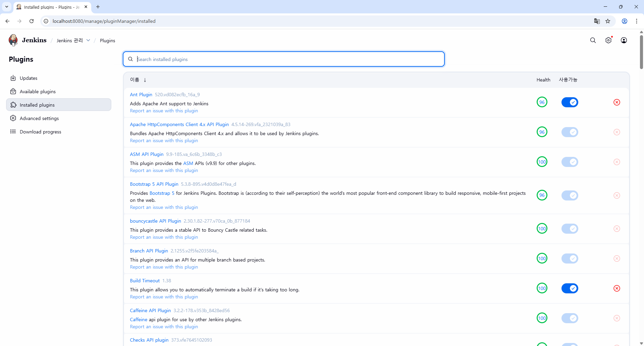Open the Apache HttpComponents Client 4.x API Plugin link
Image resolution: width=644 pixels, height=346 pixels.
179,124
